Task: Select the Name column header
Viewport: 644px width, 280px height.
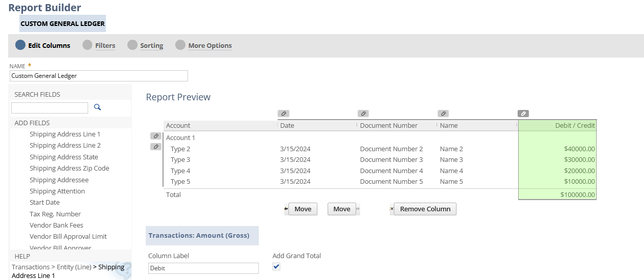Action: (x=449, y=125)
